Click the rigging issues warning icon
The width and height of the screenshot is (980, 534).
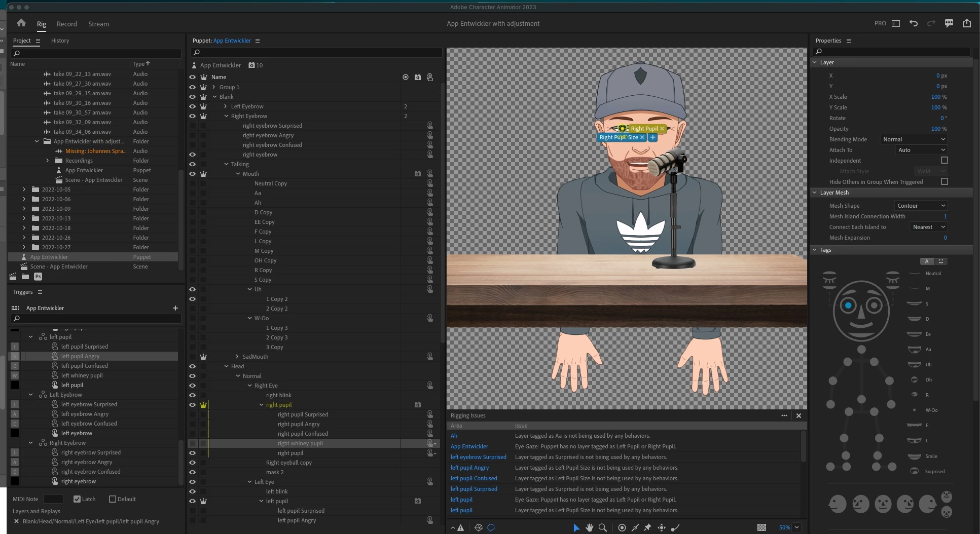460,527
